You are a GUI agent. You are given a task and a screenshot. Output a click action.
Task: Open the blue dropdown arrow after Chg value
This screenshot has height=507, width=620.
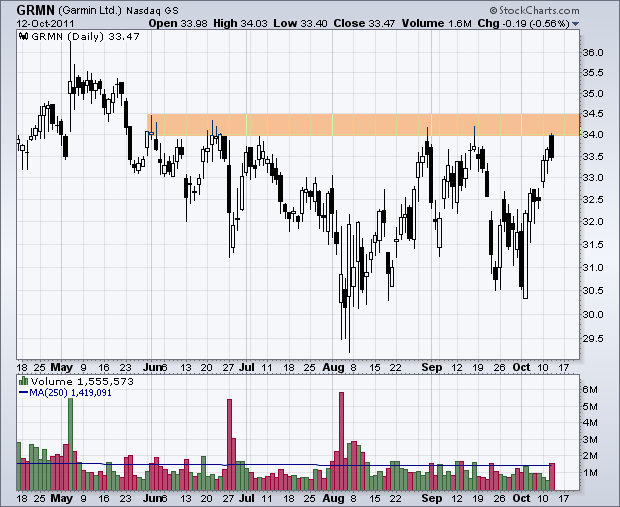coord(575,24)
